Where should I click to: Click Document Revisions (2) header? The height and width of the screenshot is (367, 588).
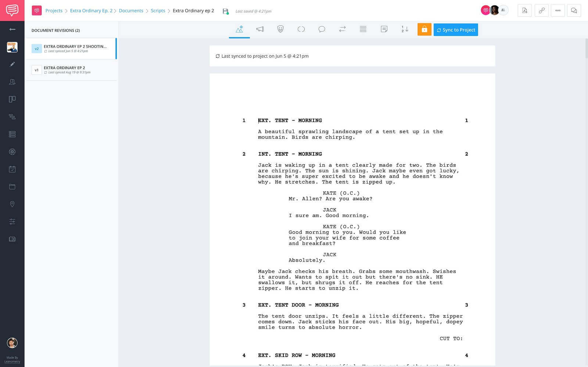[55, 30]
